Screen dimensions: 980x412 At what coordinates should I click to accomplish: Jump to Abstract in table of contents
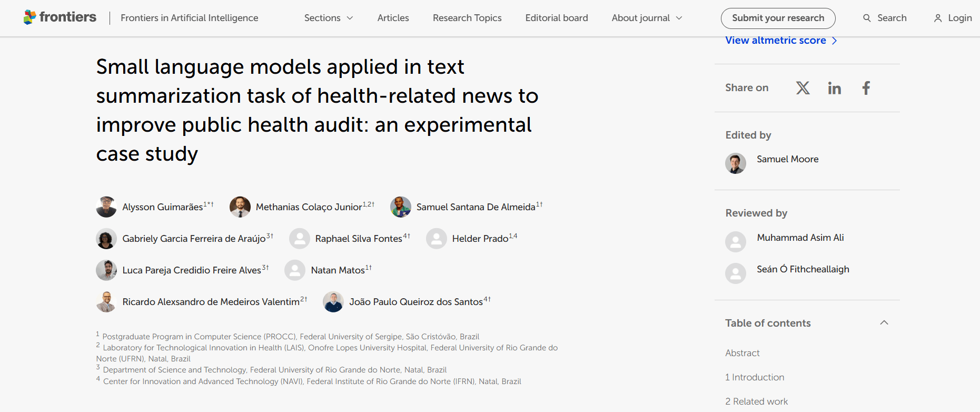click(742, 353)
